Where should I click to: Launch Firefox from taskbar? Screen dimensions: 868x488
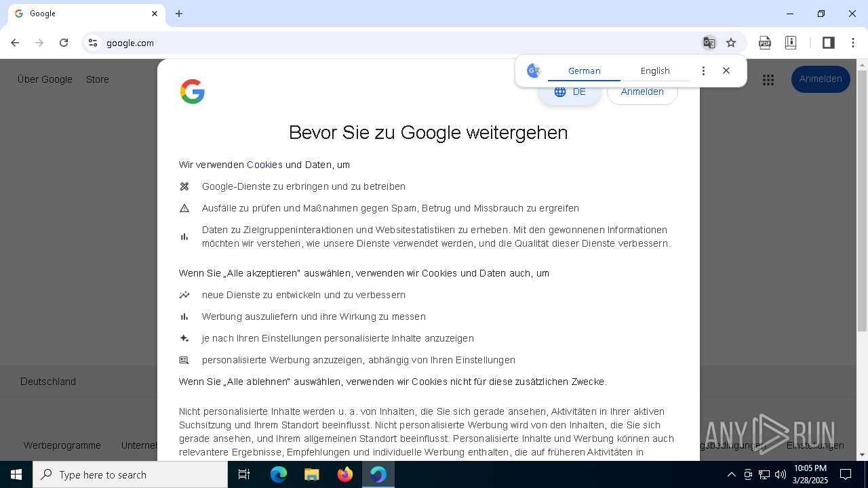click(345, 474)
